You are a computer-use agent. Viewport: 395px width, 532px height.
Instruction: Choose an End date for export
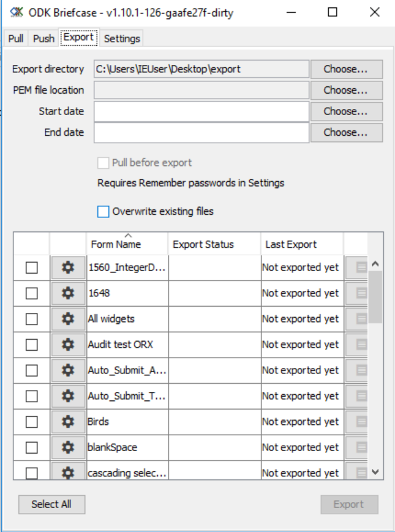point(345,133)
